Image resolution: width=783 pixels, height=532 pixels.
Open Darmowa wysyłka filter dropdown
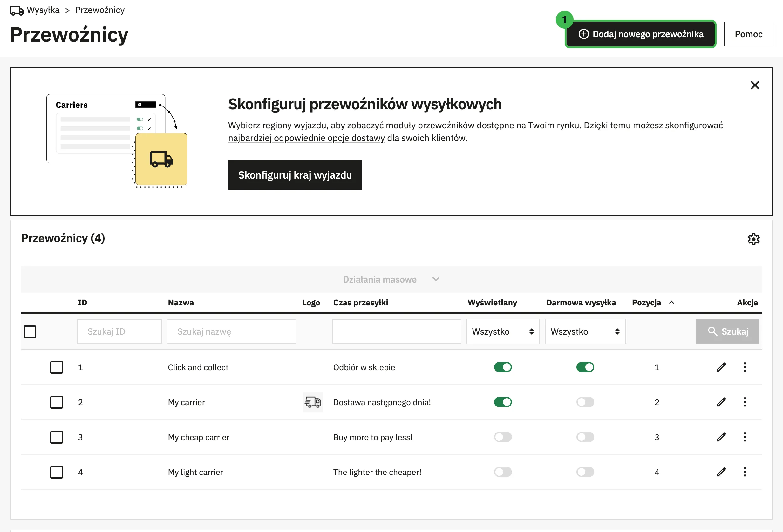click(585, 331)
